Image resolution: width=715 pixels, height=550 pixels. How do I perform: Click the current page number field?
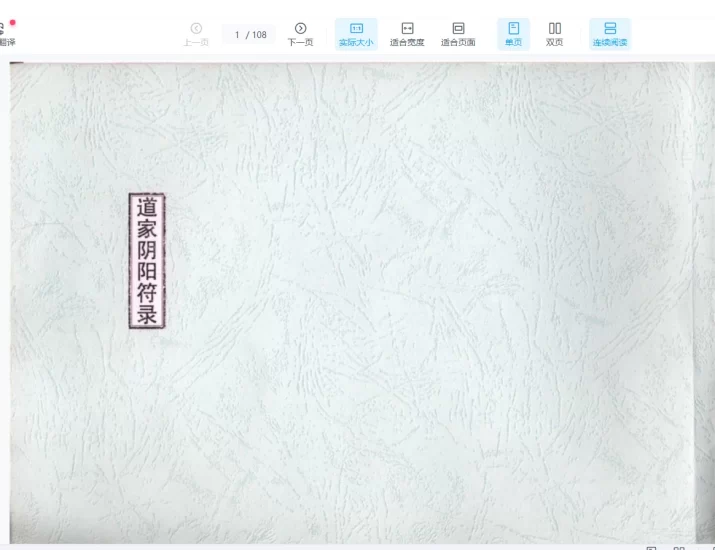[237, 35]
